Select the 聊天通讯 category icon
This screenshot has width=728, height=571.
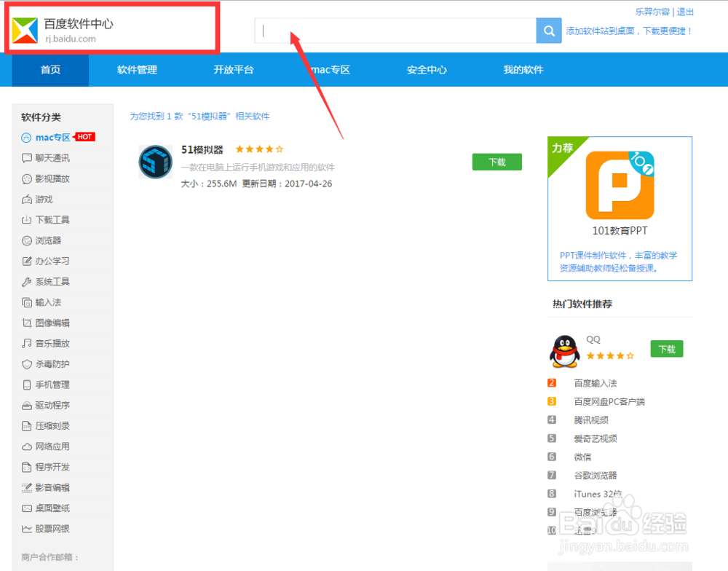[x=26, y=158]
